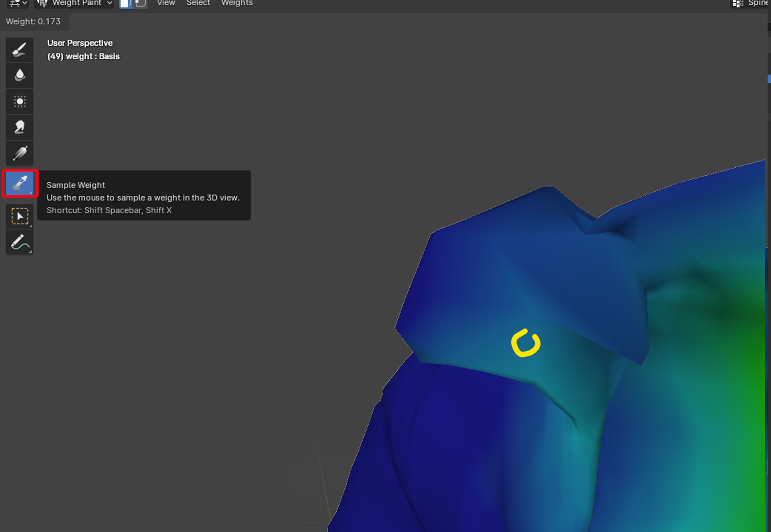Switch to the Select Box tool
Screen dimensions: 771x532
[19, 216]
